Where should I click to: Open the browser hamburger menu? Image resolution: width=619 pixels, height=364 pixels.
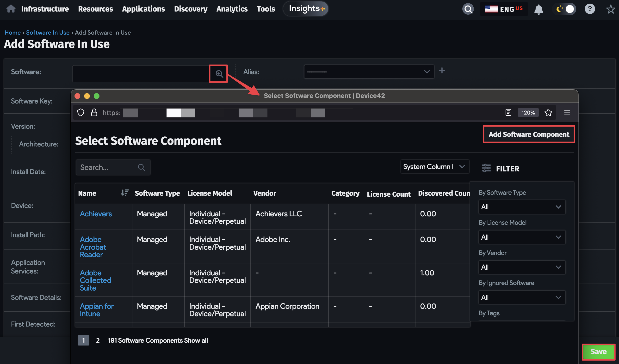click(567, 113)
